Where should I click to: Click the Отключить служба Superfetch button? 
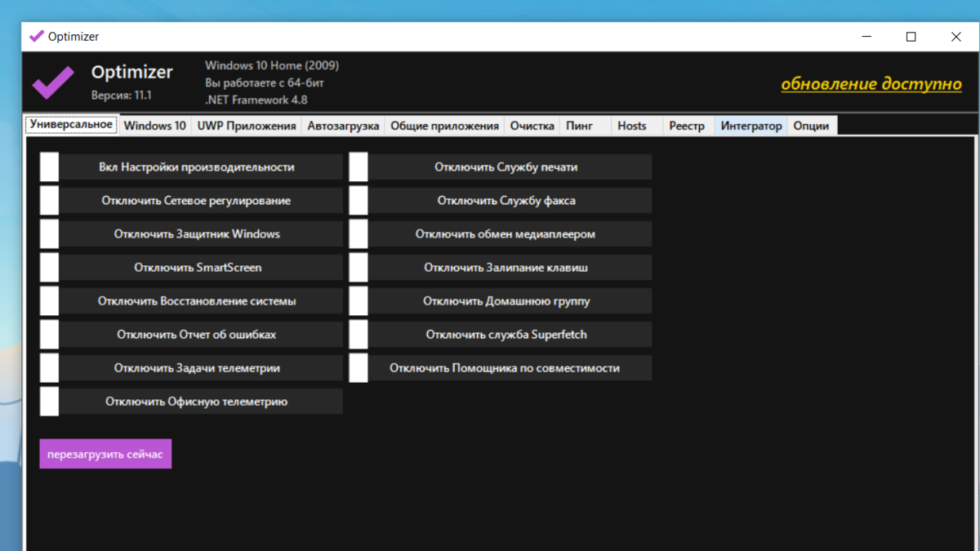point(510,335)
